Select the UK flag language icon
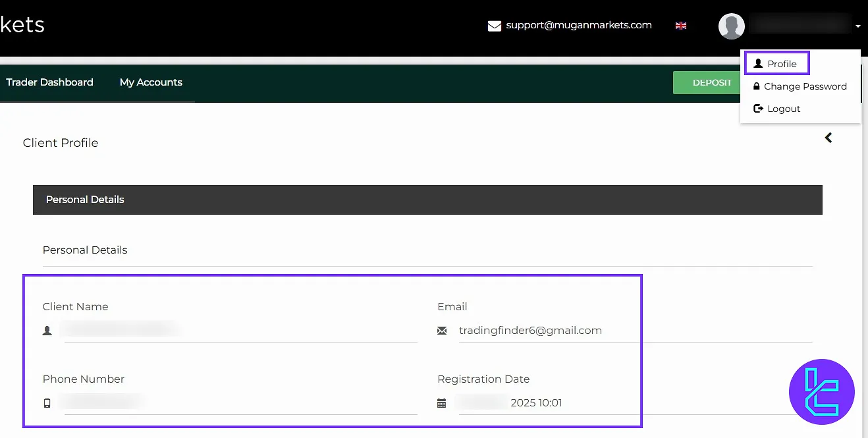This screenshot has width=868, height=438. click(x=681, y=26)
